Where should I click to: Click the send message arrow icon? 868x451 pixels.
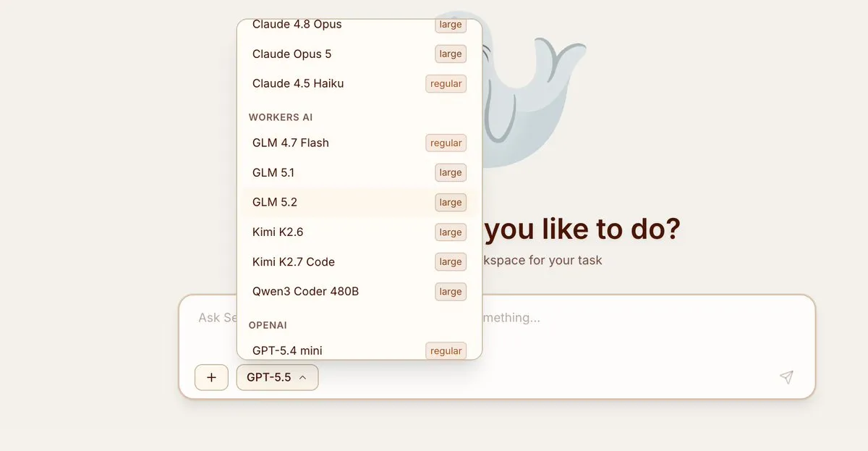(786, 377)
